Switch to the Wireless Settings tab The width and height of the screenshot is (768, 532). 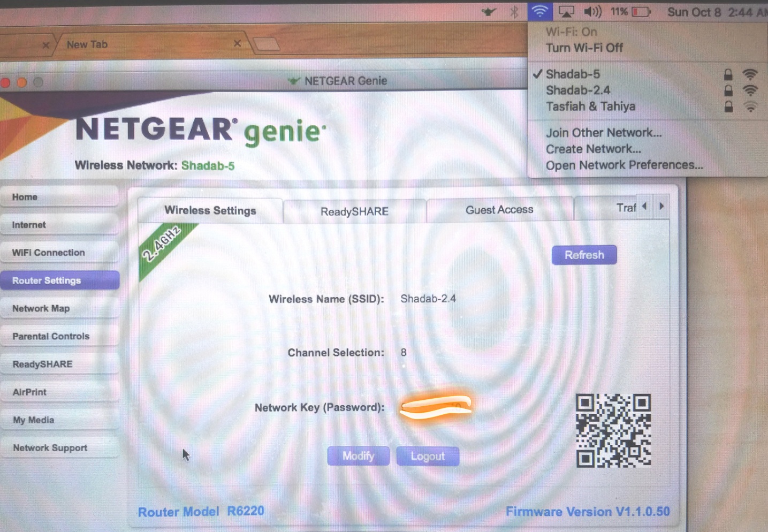210,210
